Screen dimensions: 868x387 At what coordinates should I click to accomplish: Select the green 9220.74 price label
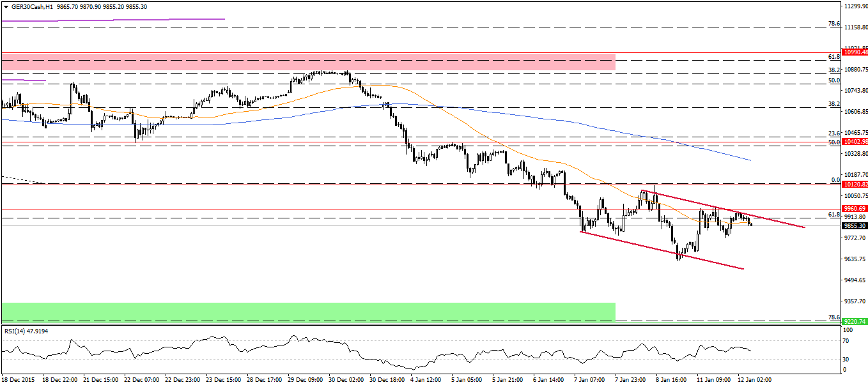click(x=855, y=321)
